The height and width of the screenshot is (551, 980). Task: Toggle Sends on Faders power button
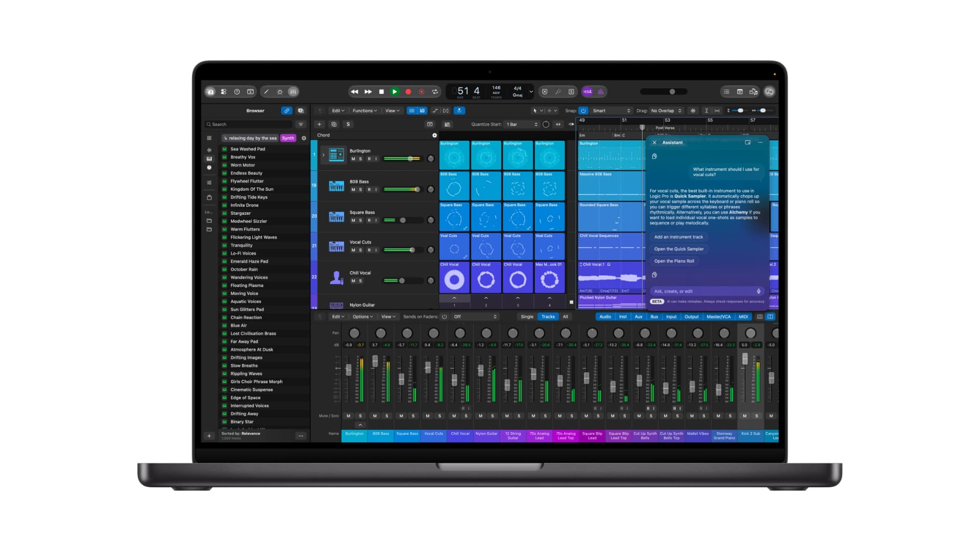(445, 317)
